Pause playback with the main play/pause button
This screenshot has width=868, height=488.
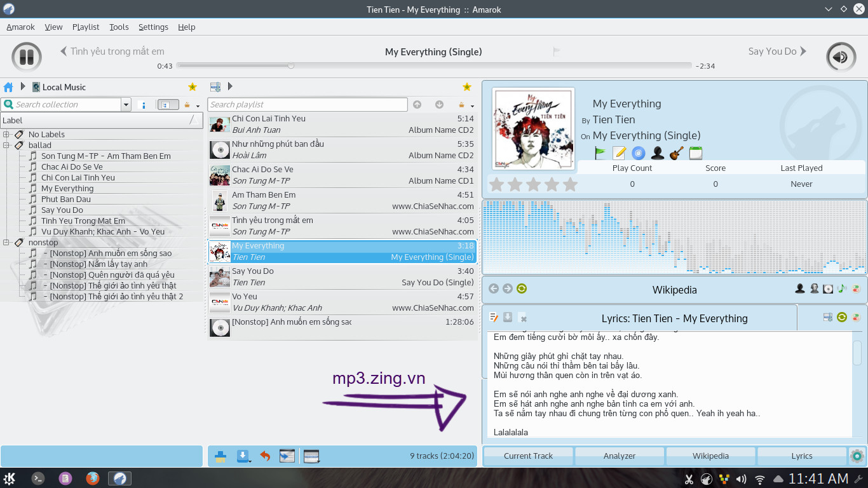coord(26,57)
